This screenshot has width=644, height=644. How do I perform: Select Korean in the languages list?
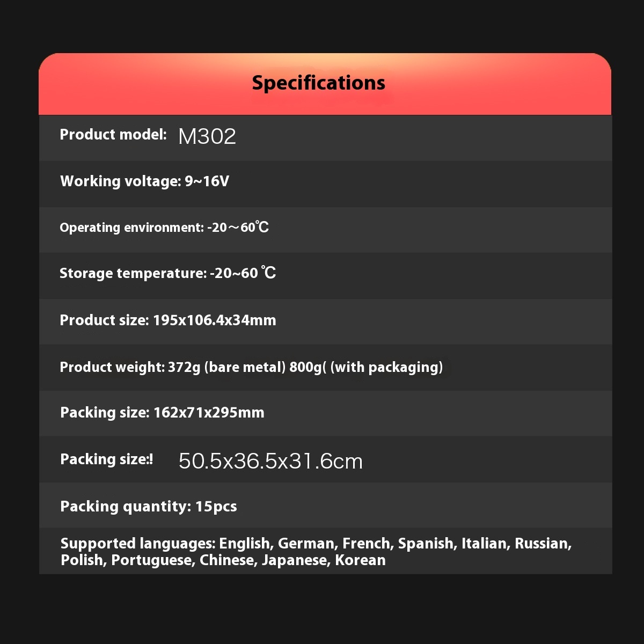tap(360, 560)
